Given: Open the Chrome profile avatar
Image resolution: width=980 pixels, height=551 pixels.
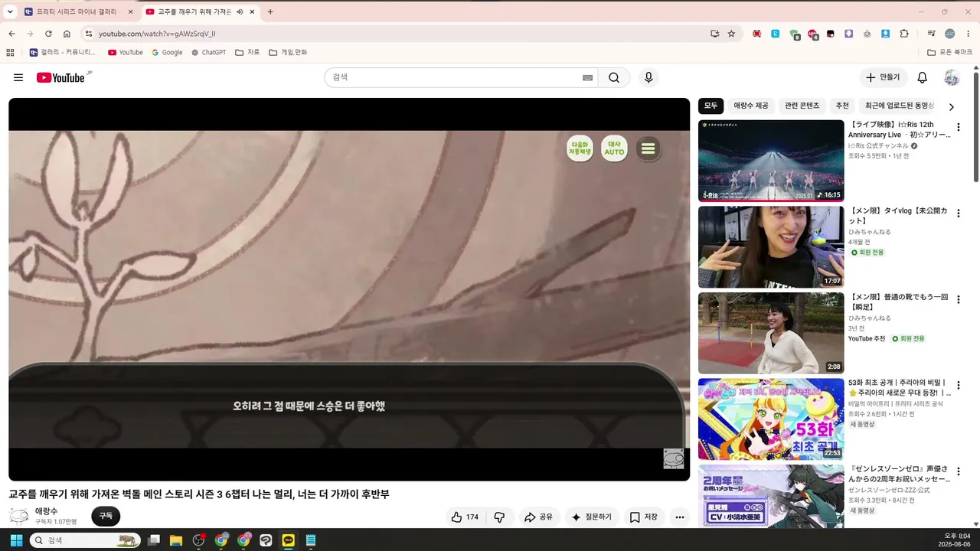Looking at the screenshot, I should (949, 34).
